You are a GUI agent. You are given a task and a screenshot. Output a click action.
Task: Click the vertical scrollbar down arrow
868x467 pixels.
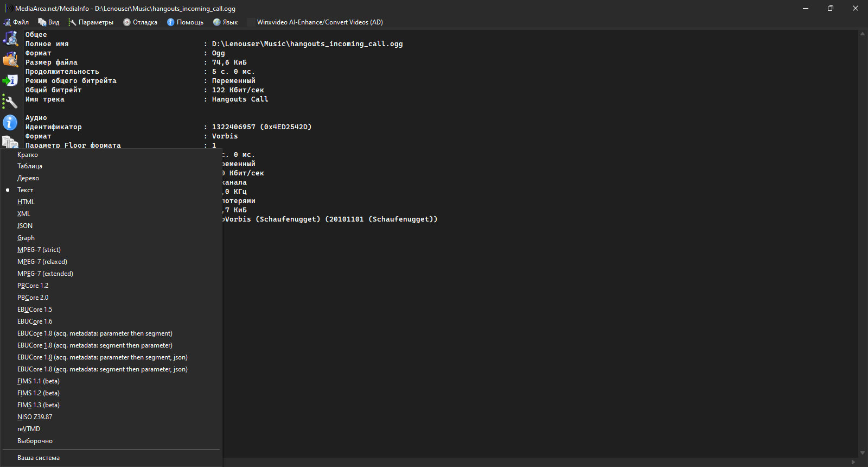click(862, 453)
